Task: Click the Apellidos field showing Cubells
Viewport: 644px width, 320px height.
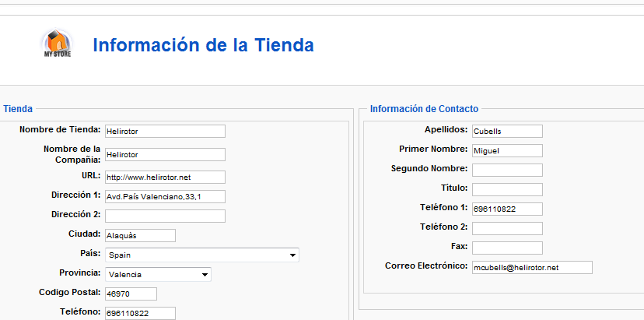Action: 507,132
